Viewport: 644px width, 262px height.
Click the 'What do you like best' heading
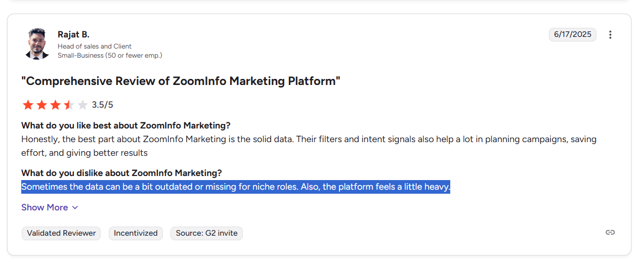coord(126,125)
